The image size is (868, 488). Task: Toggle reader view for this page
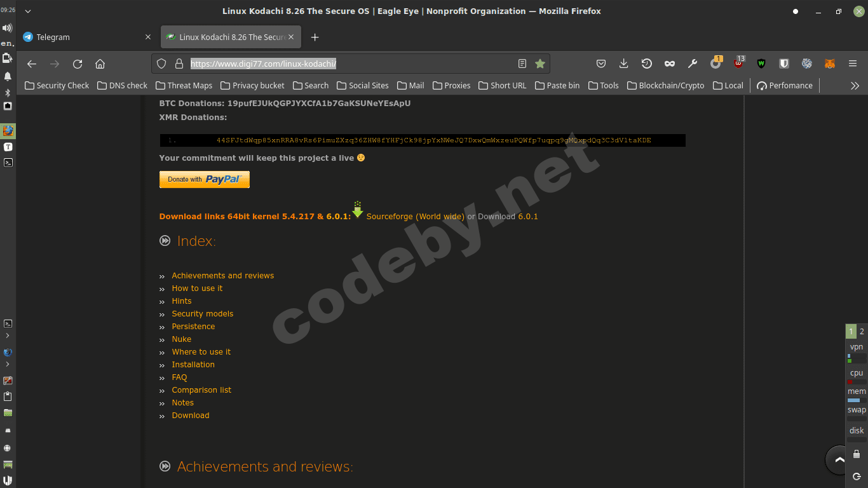[522, 64]
